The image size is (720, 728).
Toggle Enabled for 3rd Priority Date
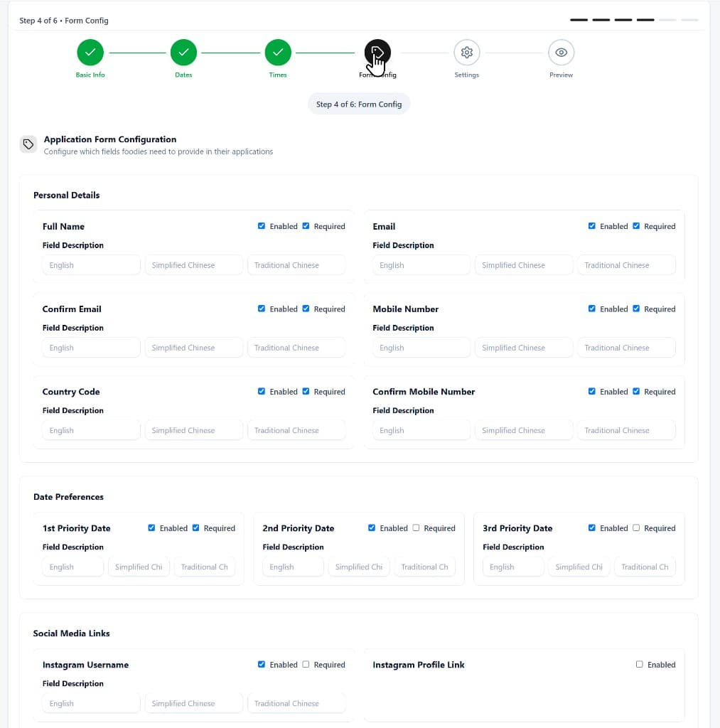pos(592,528)
